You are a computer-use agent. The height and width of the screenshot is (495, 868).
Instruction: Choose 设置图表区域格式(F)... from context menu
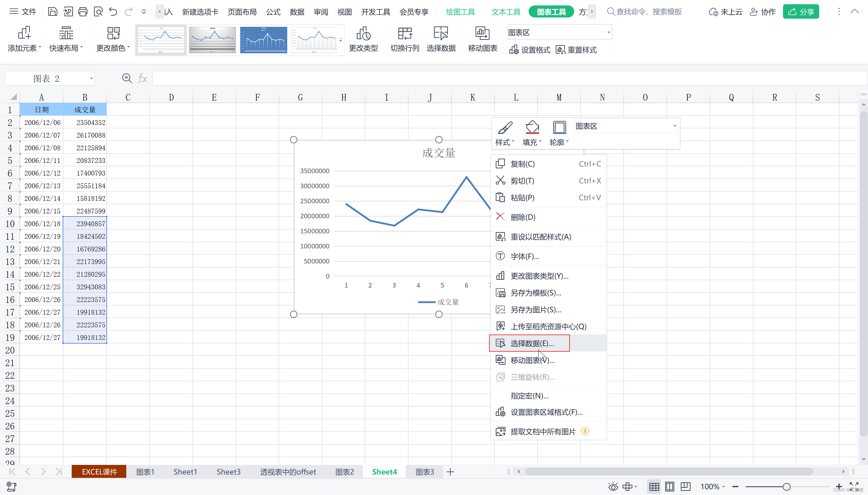point(548,412)
